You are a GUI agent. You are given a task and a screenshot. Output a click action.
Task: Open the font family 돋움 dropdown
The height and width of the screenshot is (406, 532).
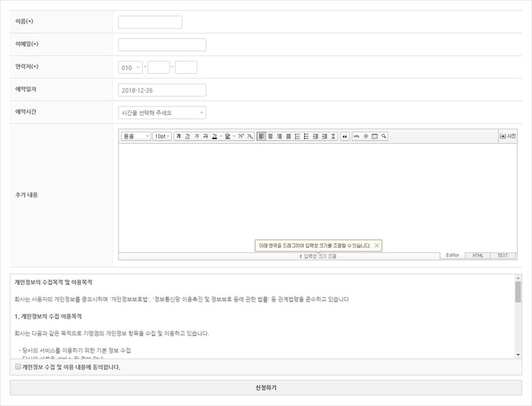click(136, 136)
